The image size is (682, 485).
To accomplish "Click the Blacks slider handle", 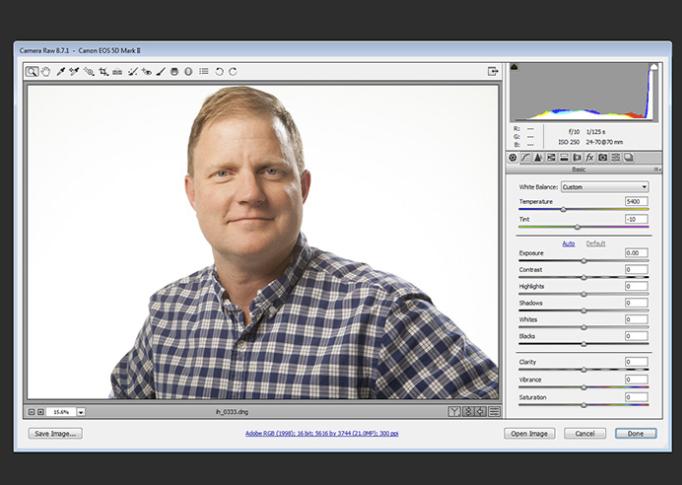I will tap(584, 344).
